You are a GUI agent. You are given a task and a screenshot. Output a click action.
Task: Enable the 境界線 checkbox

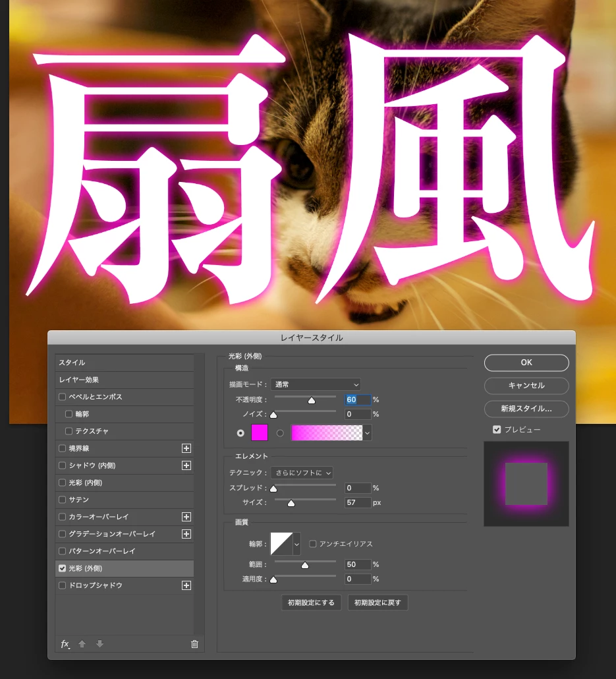[x=63, y=448]
